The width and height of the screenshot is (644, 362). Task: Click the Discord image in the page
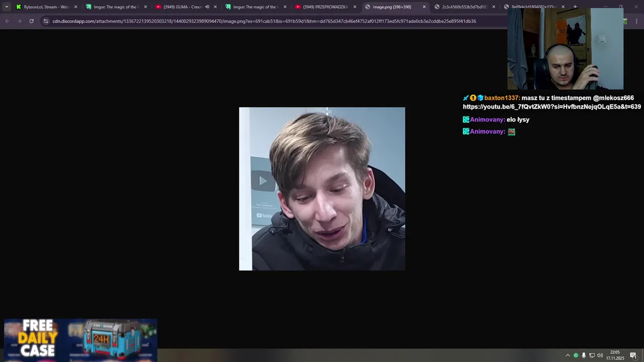tap(322, 189)
